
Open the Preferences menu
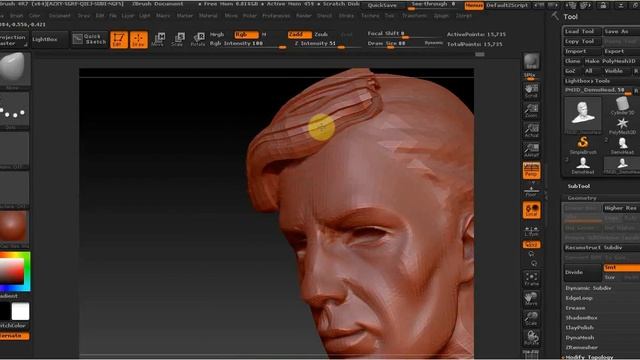click(276, 16)
